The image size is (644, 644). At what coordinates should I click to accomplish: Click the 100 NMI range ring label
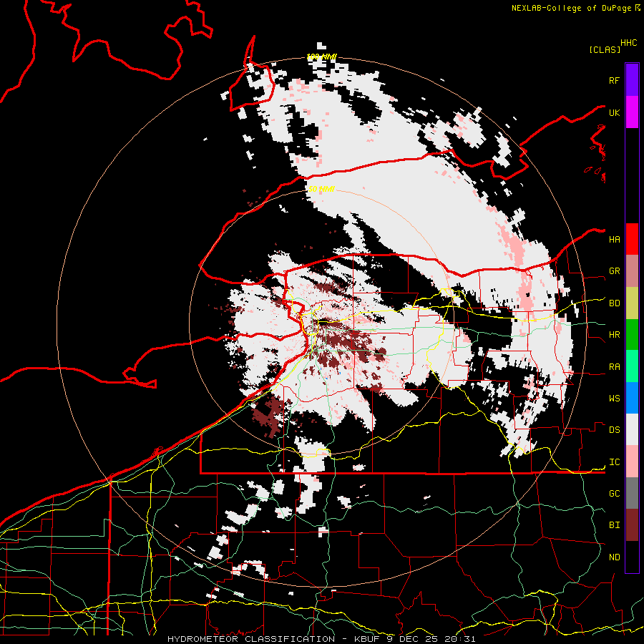321,57
